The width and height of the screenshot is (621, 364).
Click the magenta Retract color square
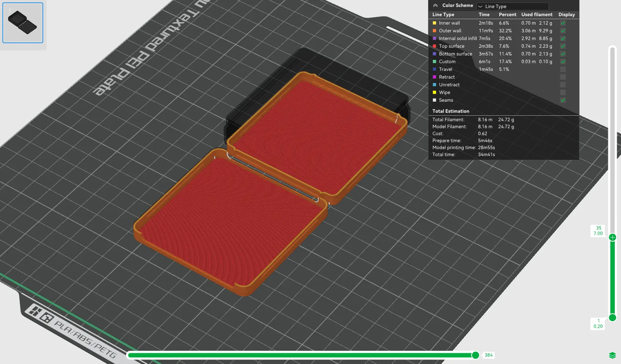point(435,77)
